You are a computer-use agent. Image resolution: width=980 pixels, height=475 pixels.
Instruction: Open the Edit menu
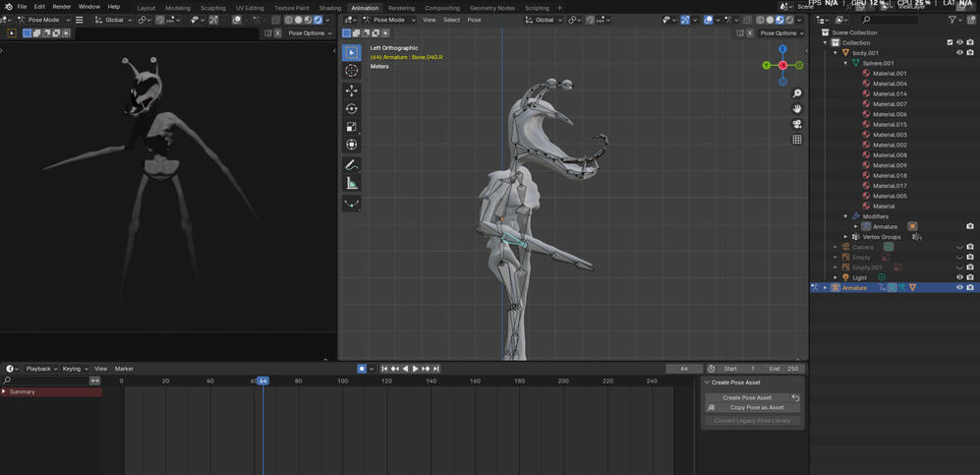(39, 7)
